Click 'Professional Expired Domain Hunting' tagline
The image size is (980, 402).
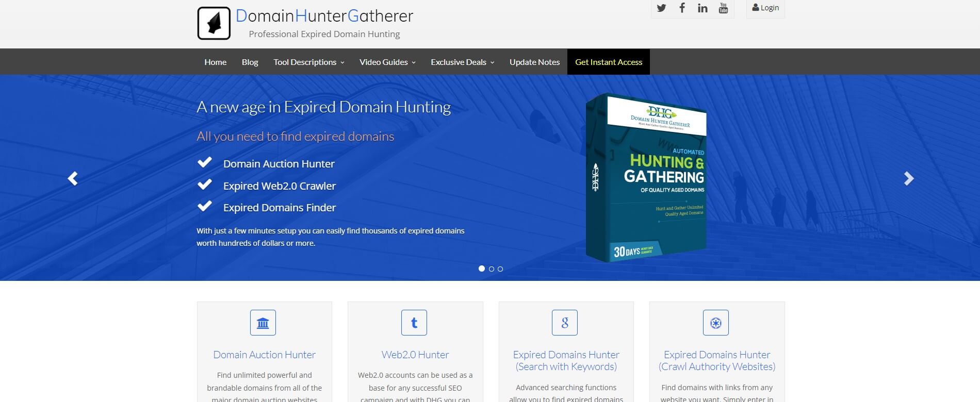324,34
